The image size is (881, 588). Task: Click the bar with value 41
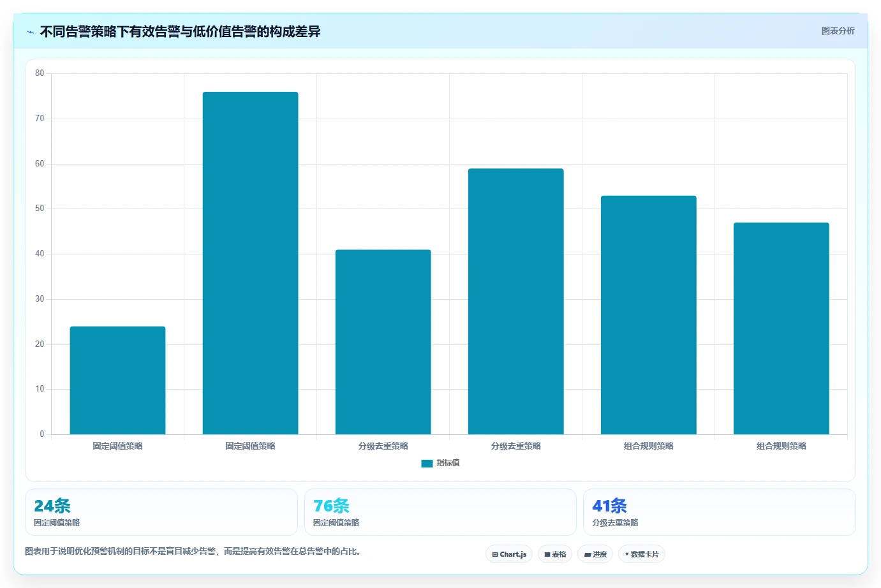click(383, 342)
